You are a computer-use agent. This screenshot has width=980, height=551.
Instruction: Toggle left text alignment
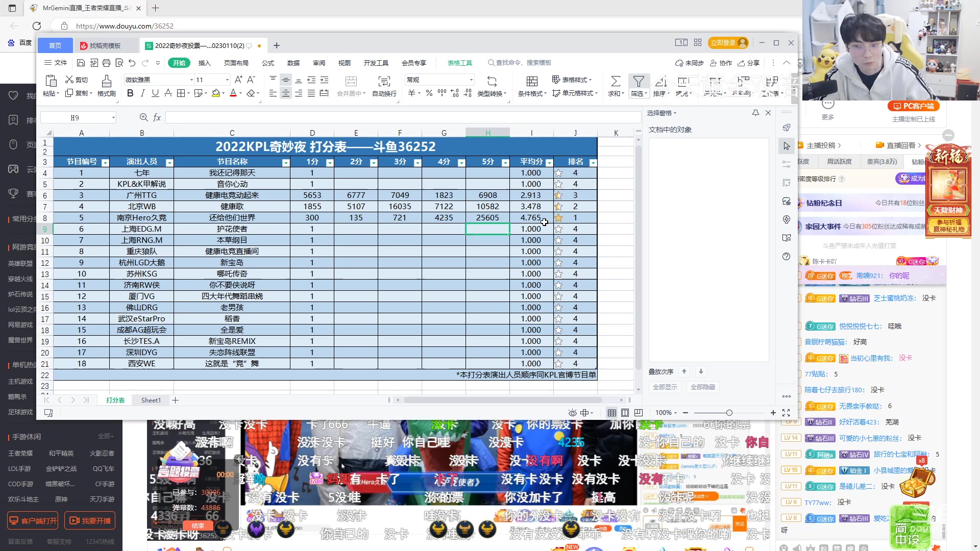point(273,93)
